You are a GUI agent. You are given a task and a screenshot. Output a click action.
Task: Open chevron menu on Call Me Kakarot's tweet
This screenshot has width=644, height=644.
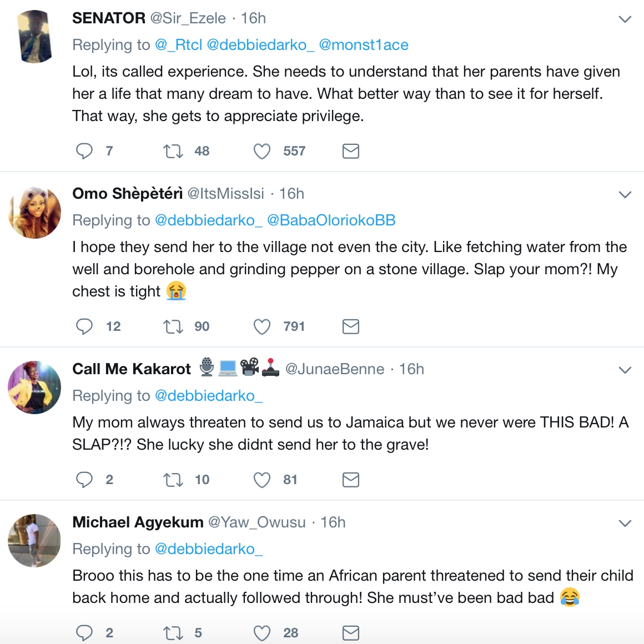point(625,370)
